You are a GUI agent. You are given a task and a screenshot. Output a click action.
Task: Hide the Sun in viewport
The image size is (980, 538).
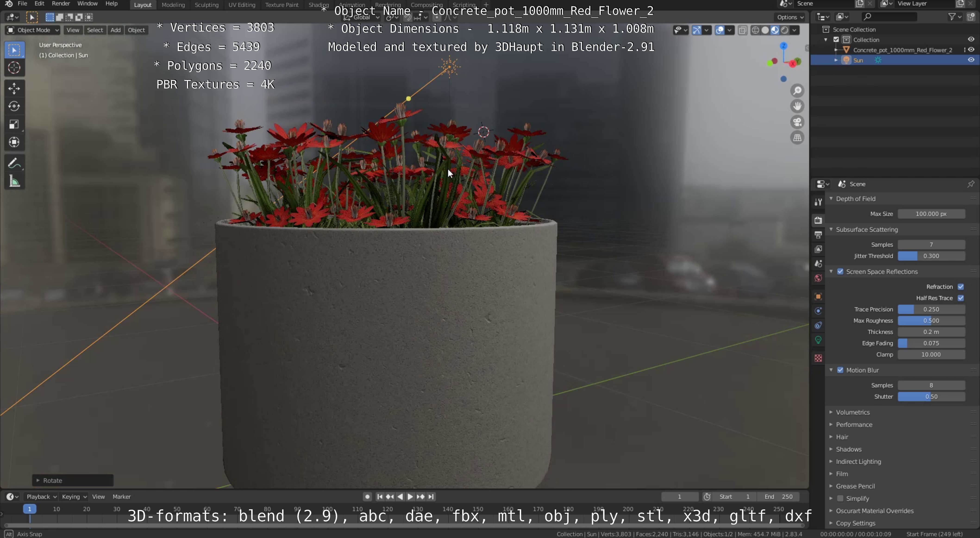pyautogui.click(x=971, y=60)
